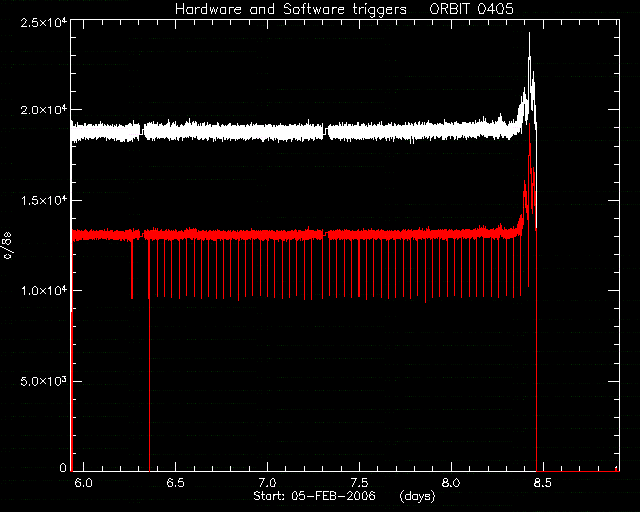Click the 'Start: 05-FEB-2006' axis caption
640x512 pixels.
tap(314, 496)
